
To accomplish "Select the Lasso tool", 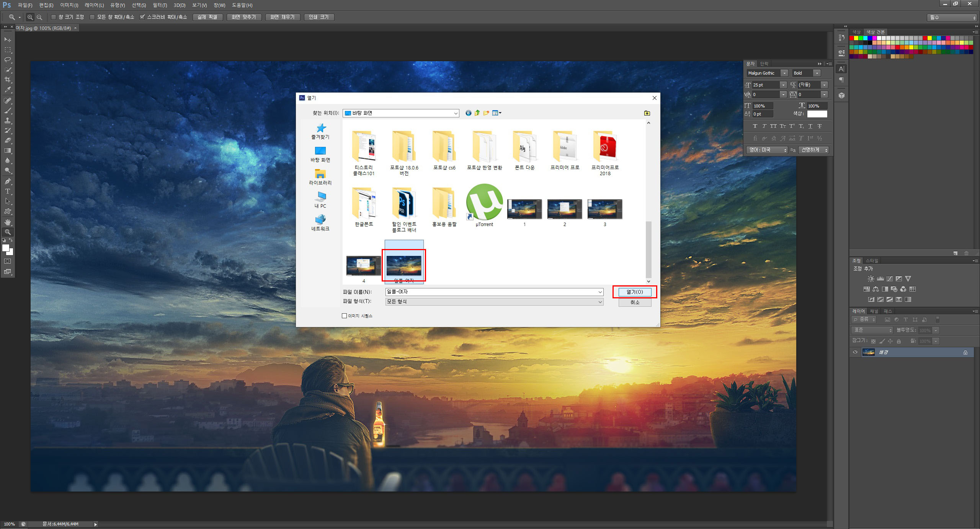I will point(8,60).
